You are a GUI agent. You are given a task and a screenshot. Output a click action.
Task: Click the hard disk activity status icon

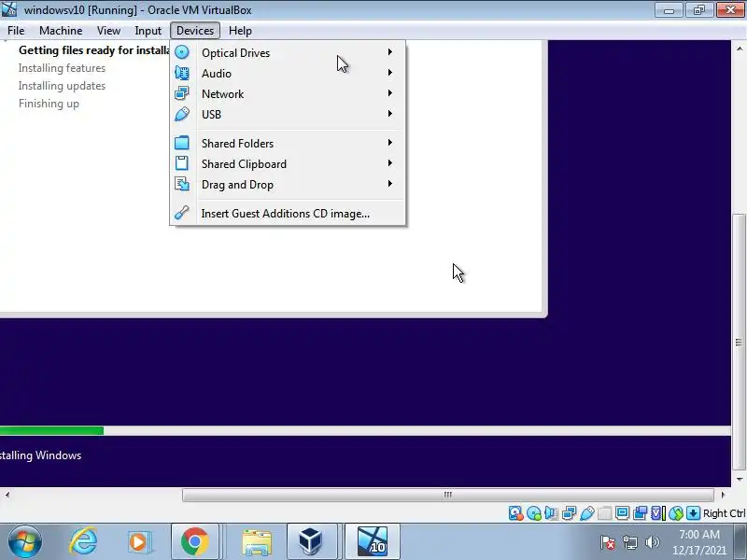pyautogui.click(x=516, y=512)
